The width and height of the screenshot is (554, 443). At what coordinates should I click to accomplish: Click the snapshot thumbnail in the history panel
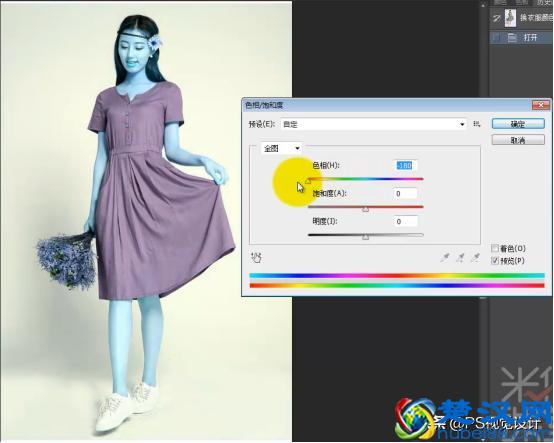(x=510, y=18)
